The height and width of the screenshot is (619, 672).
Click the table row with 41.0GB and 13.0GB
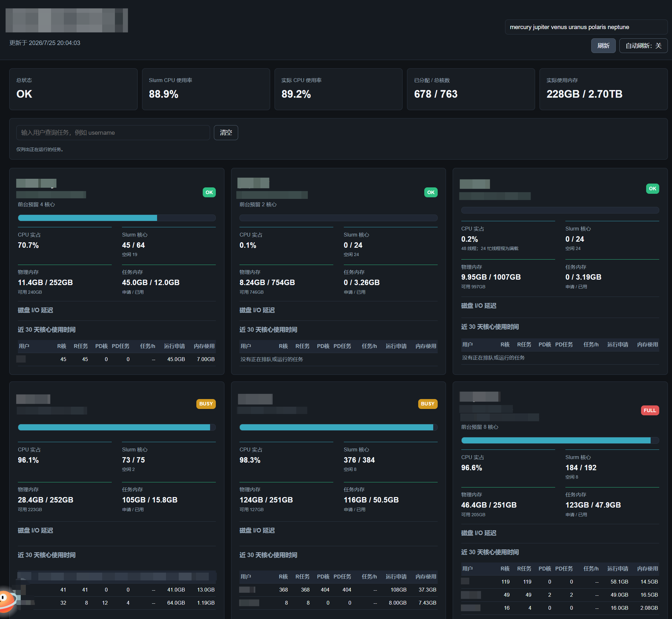(117, 590)
